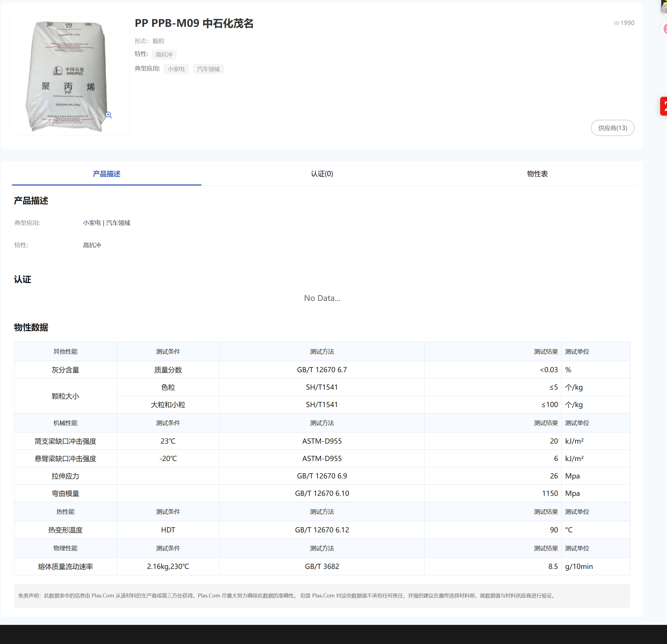Click the 弯曲模量 row label
This screenshot has height=644, width=667.
(65, 494)
